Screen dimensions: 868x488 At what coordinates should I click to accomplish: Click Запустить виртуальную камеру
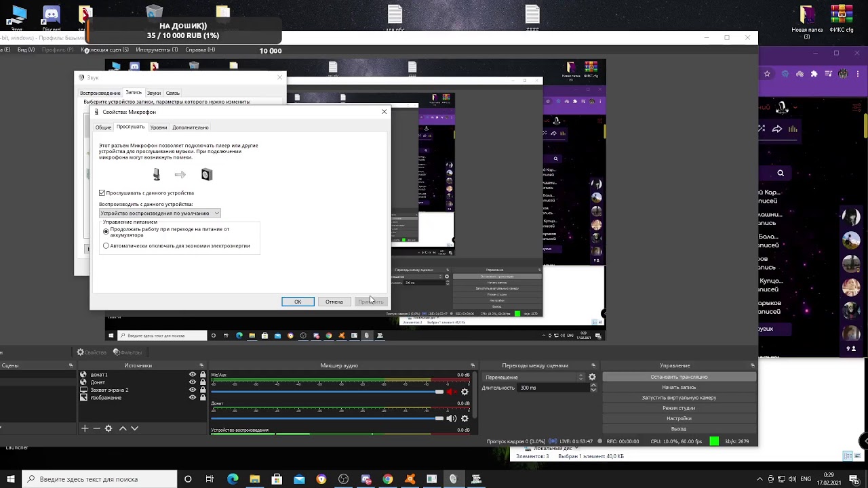pos(679,398)
